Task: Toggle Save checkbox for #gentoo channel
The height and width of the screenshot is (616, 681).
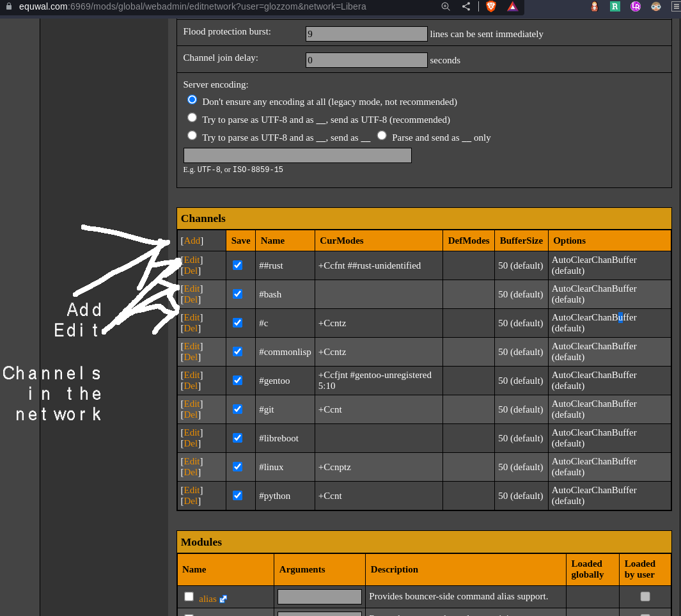Action: point(238,380)
